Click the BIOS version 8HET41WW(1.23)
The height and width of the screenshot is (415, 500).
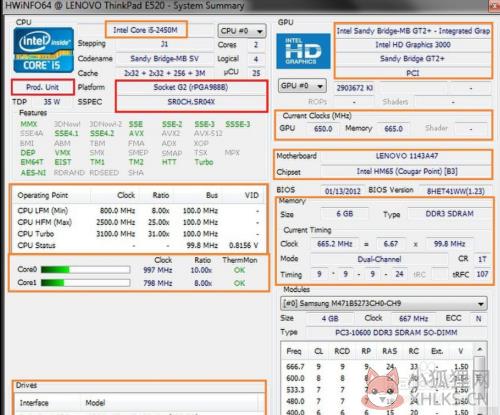point(455,191)
